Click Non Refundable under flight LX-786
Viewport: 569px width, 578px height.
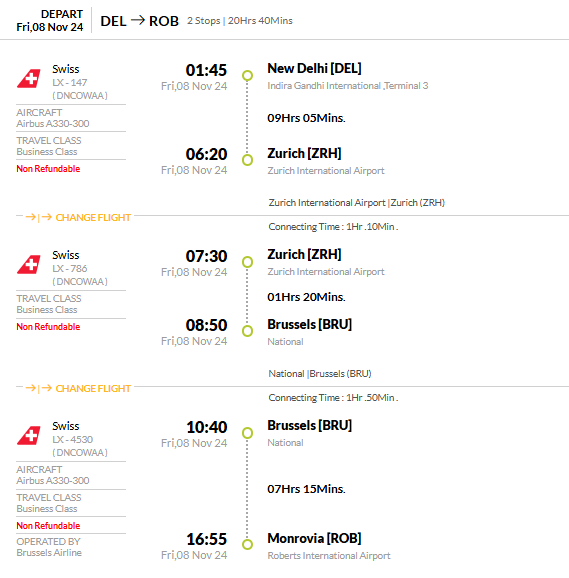pyautogui.click(x=48, y=327)
